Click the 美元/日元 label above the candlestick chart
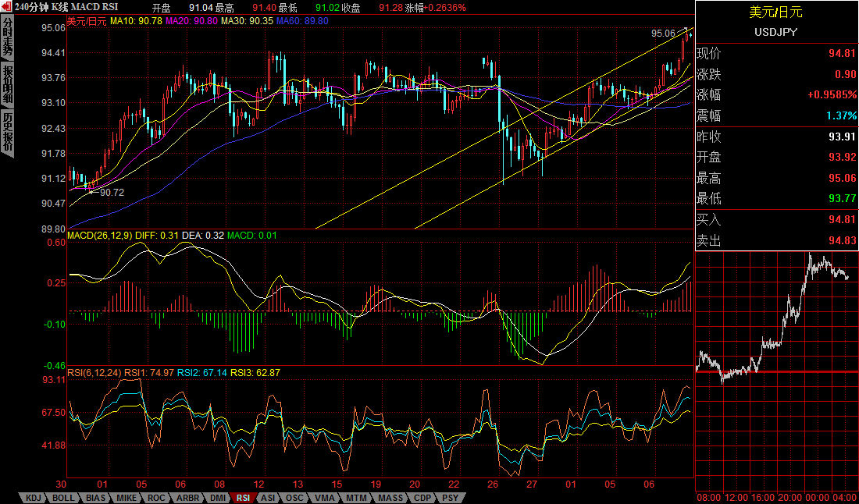859x504 pixels. pos(87,21)
